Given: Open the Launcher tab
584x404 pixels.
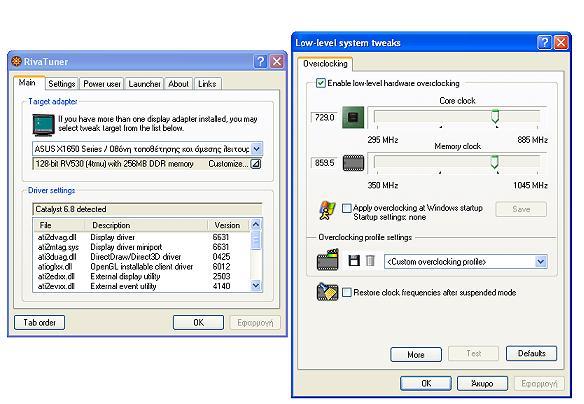Looking at the screenshot, I should coord(145,84).
